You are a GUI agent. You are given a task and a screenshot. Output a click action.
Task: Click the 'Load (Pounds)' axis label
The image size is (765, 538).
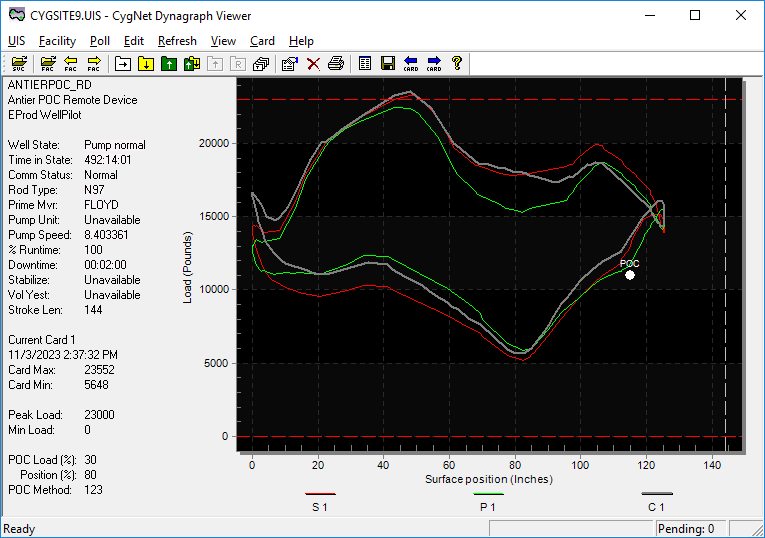[187, 267]
